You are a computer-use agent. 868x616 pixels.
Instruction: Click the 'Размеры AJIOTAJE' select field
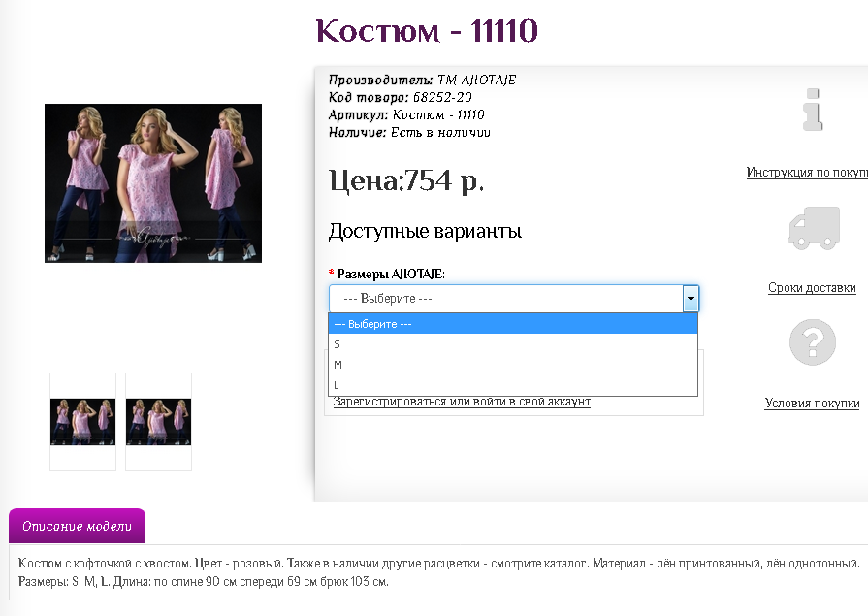[514, 299]
